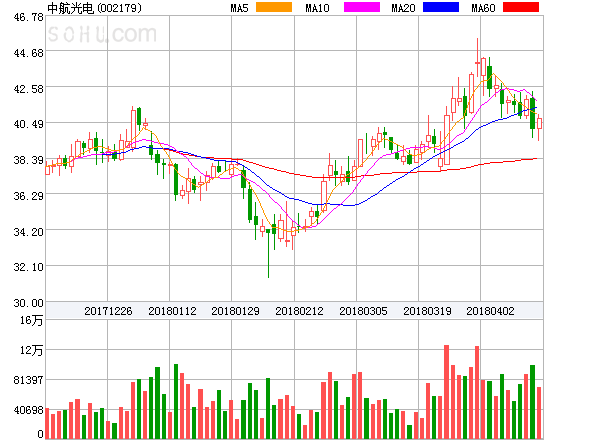Select the MA10 legend label
This screenshot has height=440, width=600.
click(318, 8)
